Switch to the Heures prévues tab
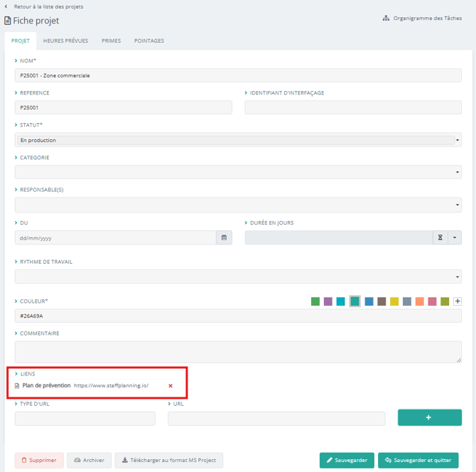476x472 pixels. click(65, 41)
